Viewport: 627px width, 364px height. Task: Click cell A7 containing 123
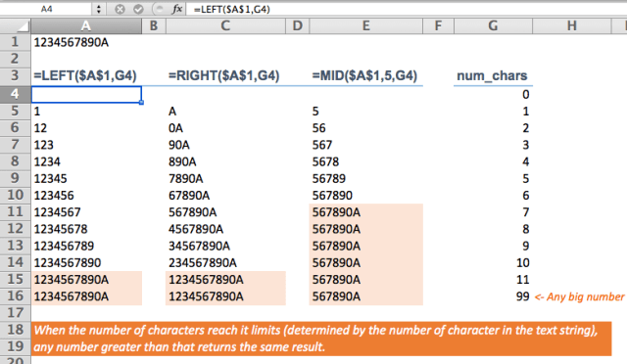pos(86,145)
